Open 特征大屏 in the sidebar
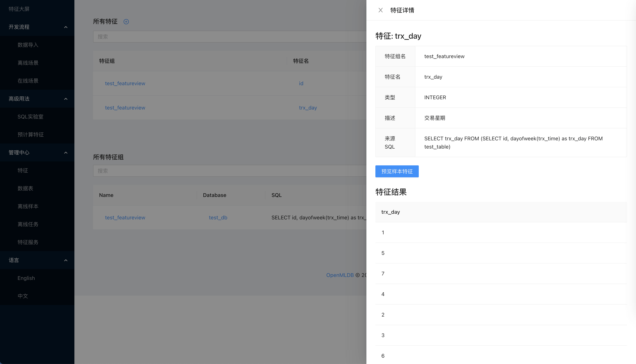 (x=19, y=9)
